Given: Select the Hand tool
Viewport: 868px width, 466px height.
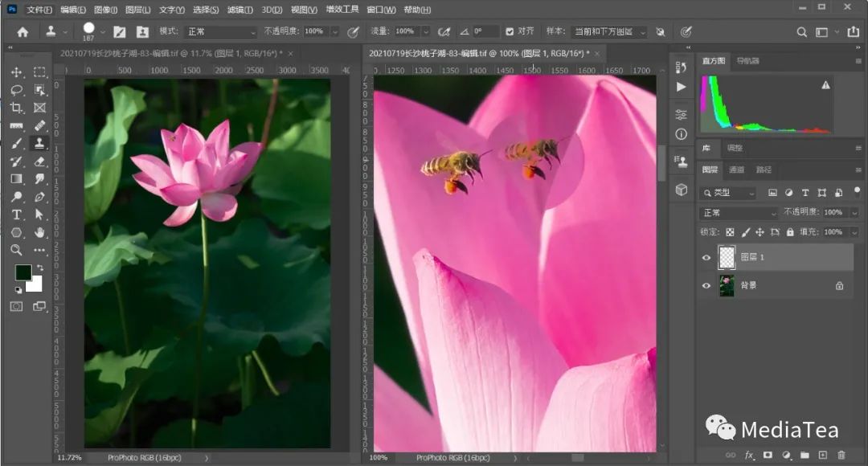Looking at the screenshot, I should (x=39, y=232).
